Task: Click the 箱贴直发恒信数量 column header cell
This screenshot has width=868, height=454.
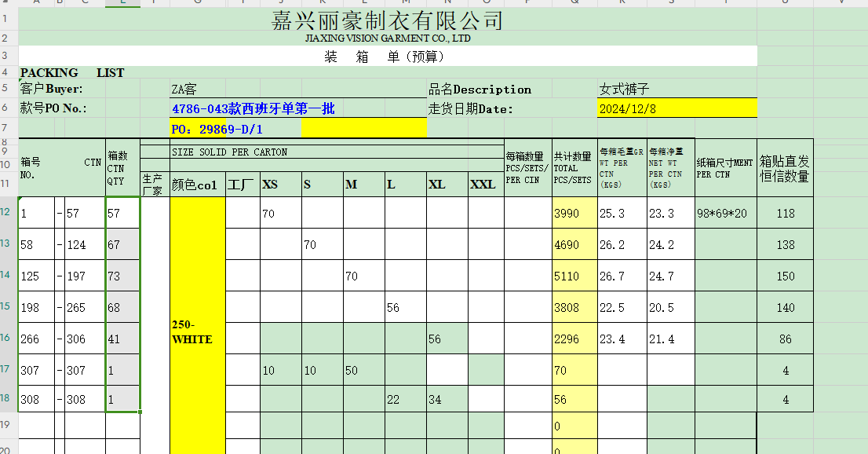Action: tap(785, 168)
